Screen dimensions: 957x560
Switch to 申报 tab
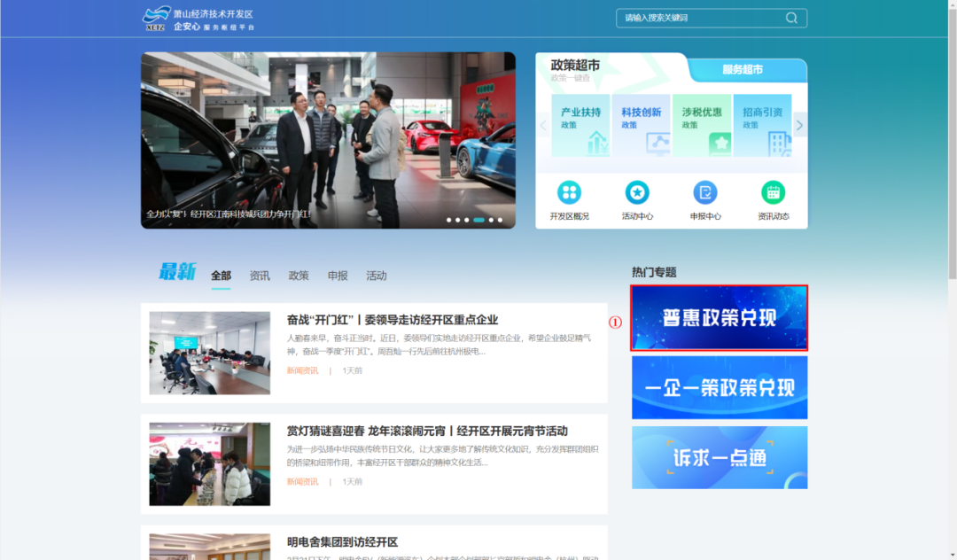338,276
